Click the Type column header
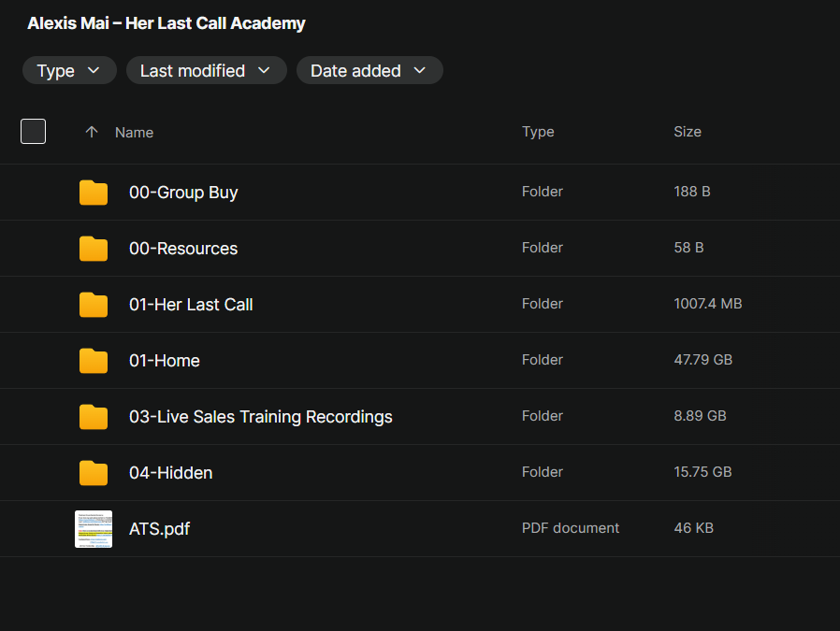The height and width of the screenshot is (631, 840). pyautogui.click(x=538, y=132)
